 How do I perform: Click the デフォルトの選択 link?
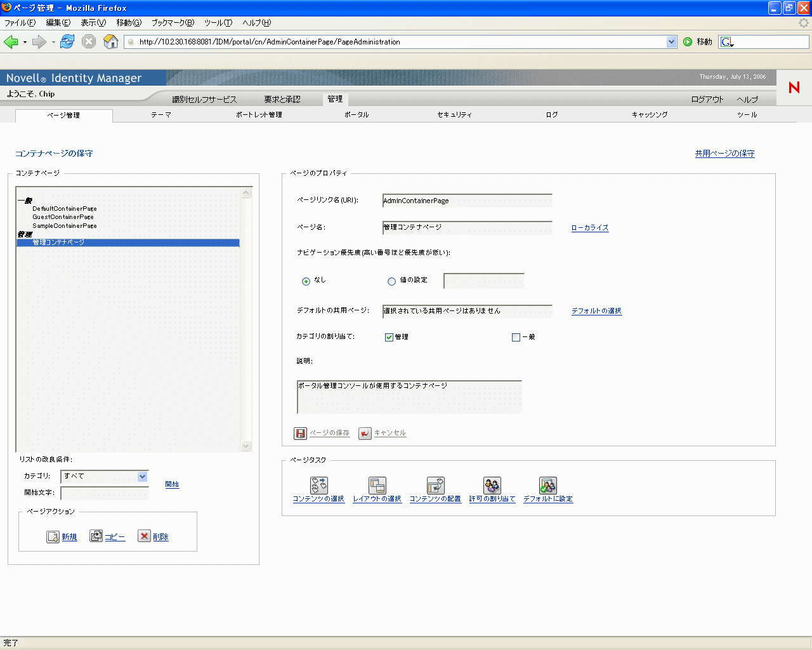click(596, 311)
